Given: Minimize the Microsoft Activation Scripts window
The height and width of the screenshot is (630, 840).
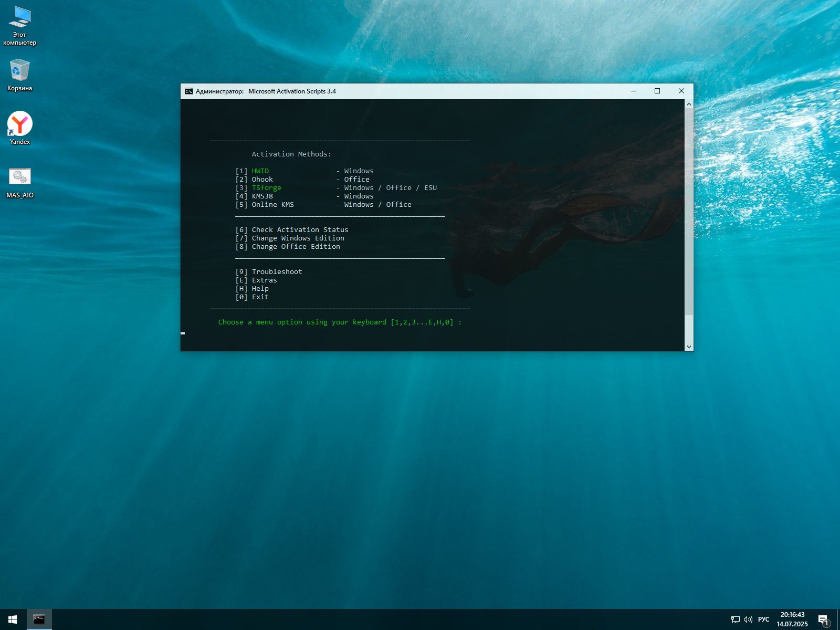Looking at the screenshot, I should pyautogui.click(x=634, y=91).
